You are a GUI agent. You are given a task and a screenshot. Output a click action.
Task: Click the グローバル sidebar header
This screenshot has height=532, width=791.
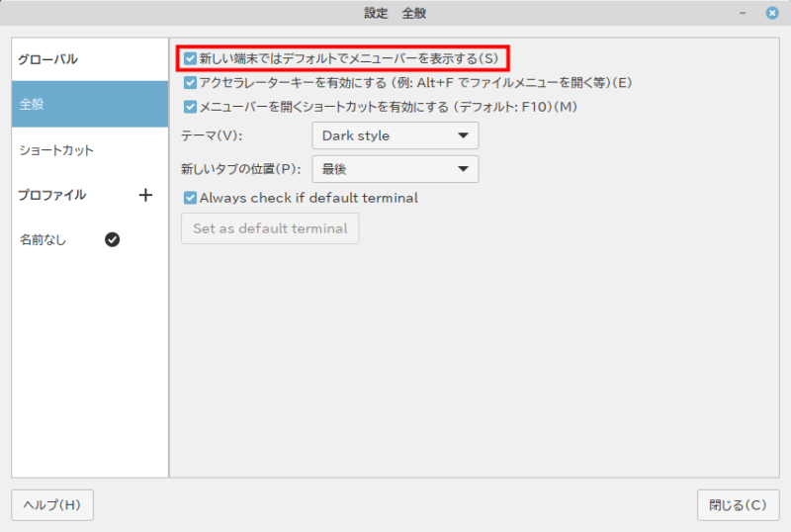[x=47, y=59]
